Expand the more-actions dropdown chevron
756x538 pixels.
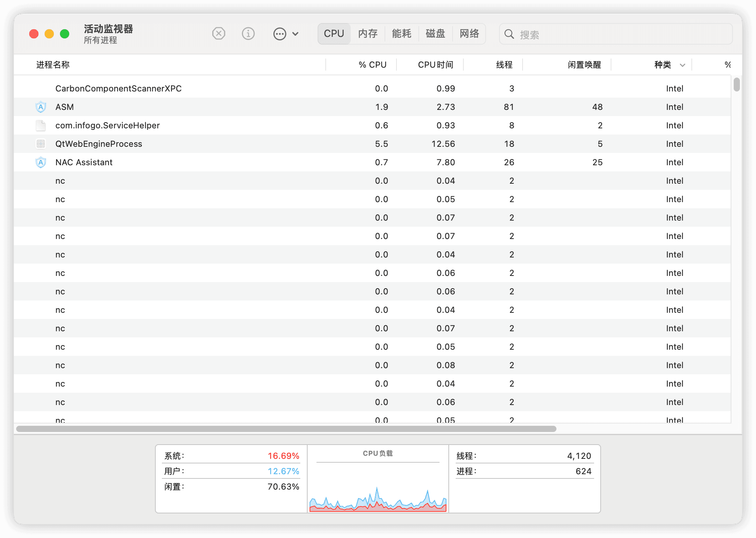pyautogui.click(x=295, y=34)
